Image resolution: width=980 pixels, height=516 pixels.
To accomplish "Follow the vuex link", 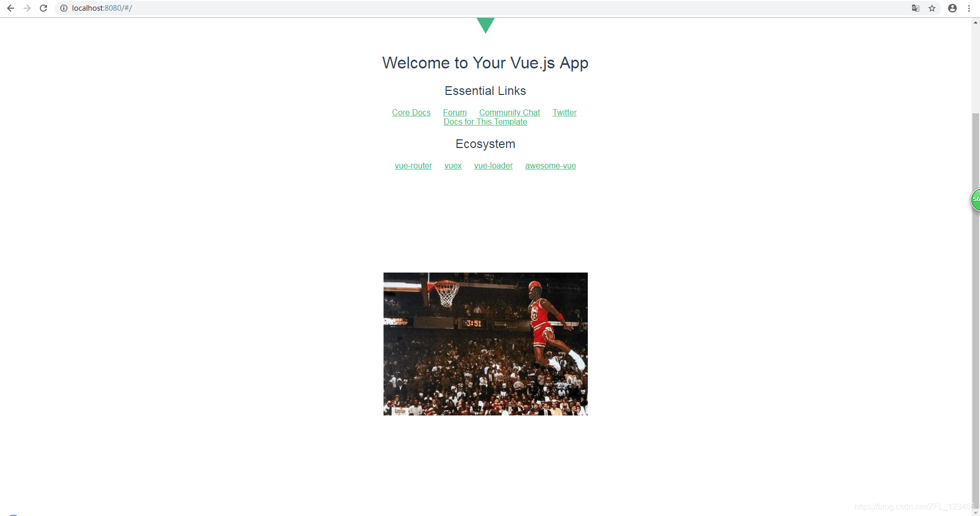I will 453,165.
